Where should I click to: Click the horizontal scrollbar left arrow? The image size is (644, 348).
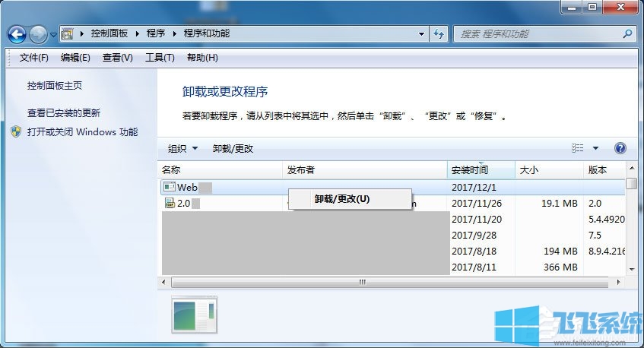(x=164, y=283)
